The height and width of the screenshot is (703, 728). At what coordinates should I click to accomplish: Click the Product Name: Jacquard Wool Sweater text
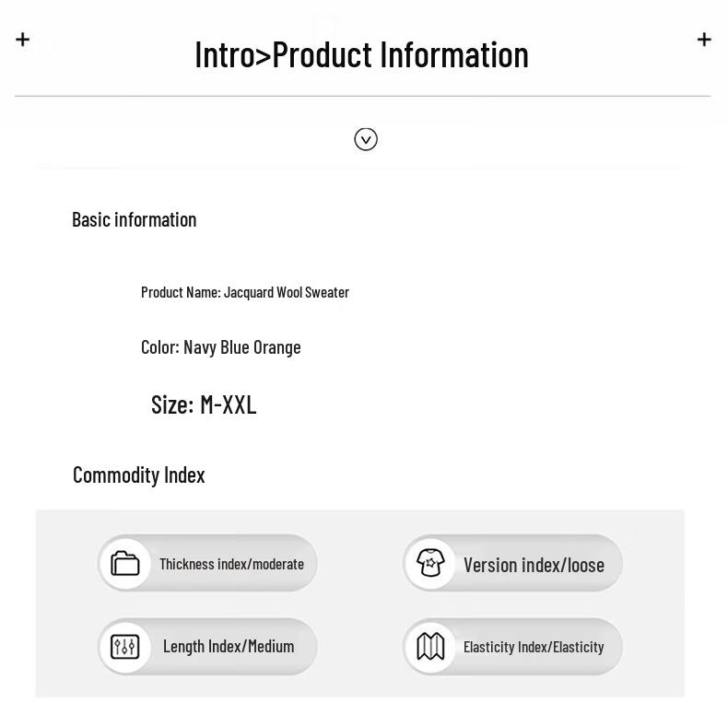click(x=245, y=292)
